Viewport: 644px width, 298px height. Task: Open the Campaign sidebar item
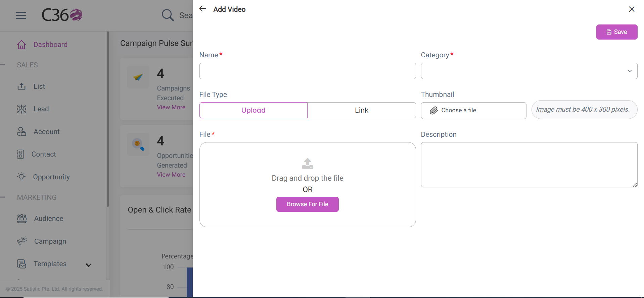[x=50, y=241]
